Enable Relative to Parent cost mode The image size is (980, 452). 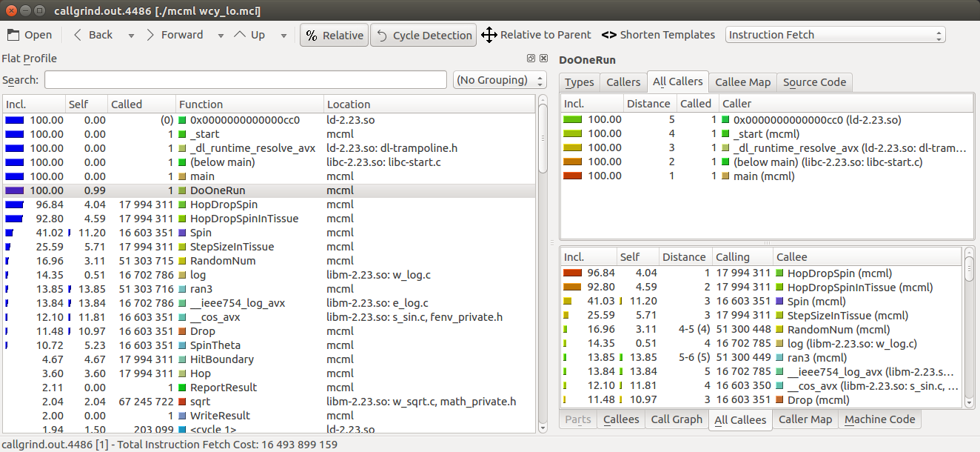click(537, 34)
